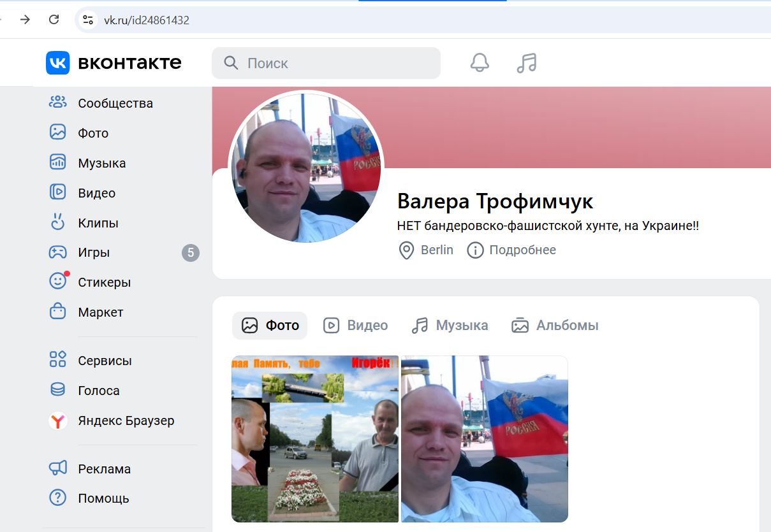Click the Видео sidebar play icon
Image resolution: width=771 pixels, height=532 pixels.
(58, 192)
